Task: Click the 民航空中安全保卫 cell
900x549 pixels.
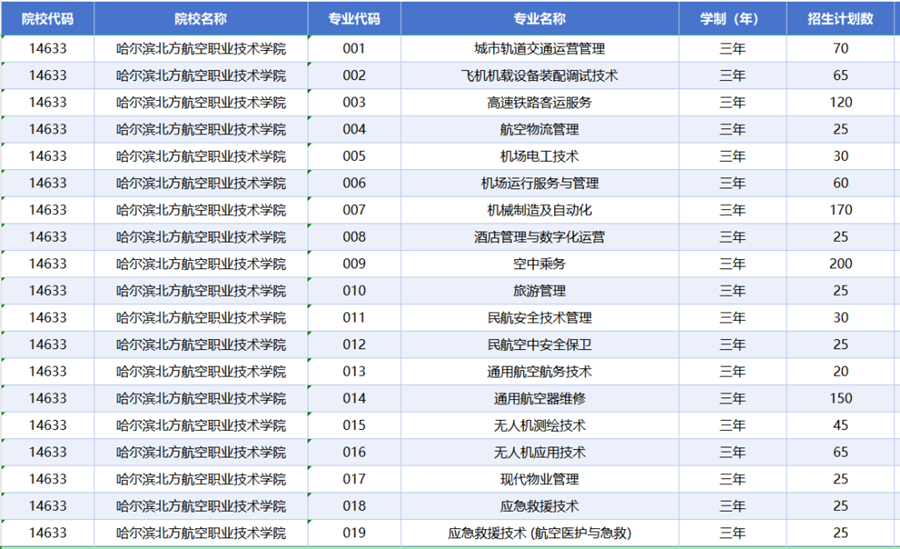Action: click(x=539, y=345)
